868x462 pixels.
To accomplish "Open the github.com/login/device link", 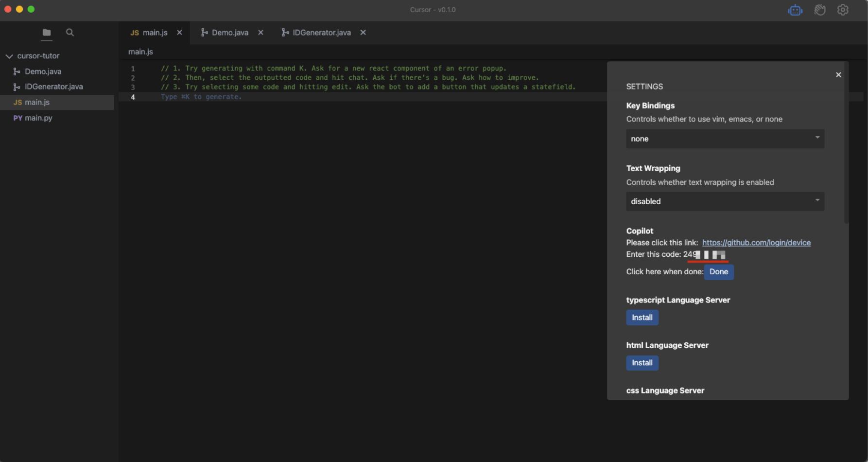I will coord(756,243).
